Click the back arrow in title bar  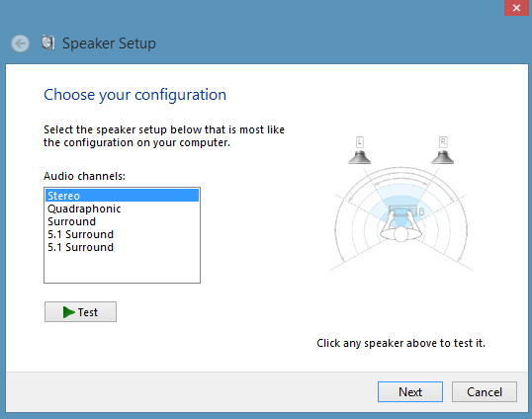(20, 43)
